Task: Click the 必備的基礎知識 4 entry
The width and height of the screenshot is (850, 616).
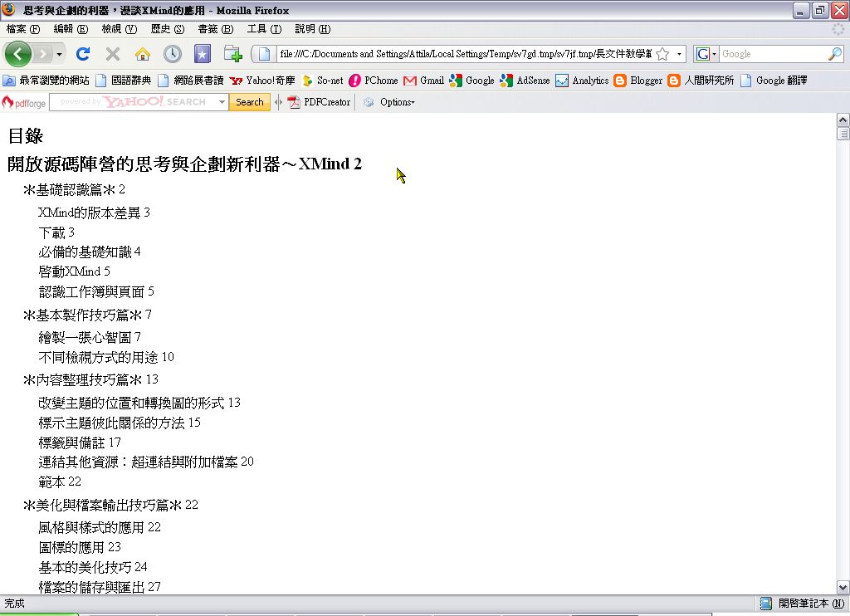Action: (90, 252)
